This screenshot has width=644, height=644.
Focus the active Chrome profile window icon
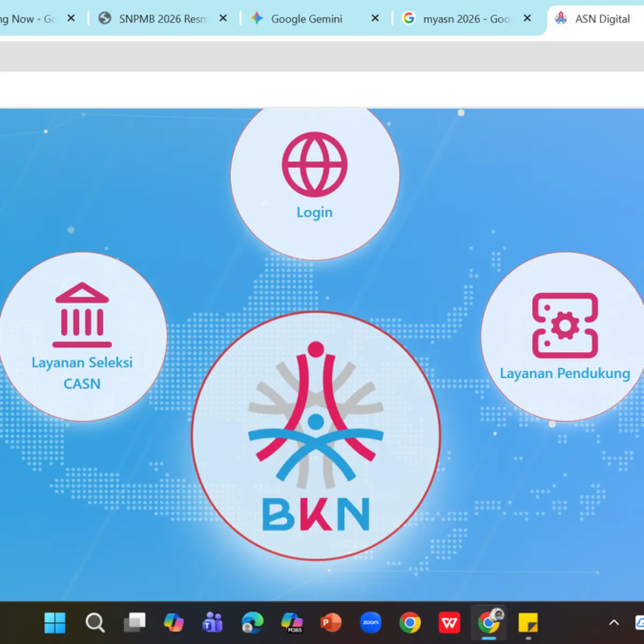489,621
